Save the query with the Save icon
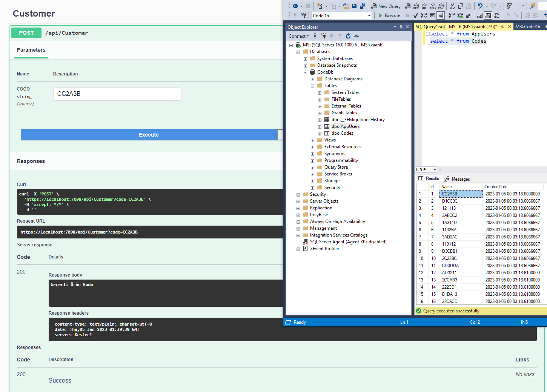This screenshot has height=392, width=547. point(354,6)
